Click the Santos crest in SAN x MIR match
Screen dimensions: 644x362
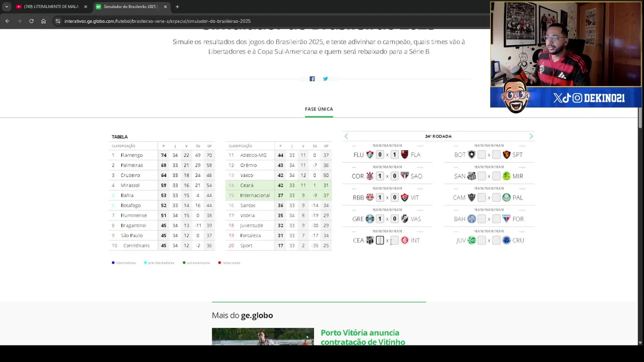click(471, 176)
